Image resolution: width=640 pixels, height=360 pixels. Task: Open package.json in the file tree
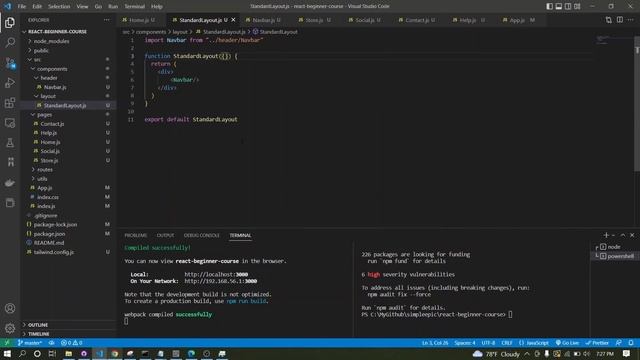[49, 234]
